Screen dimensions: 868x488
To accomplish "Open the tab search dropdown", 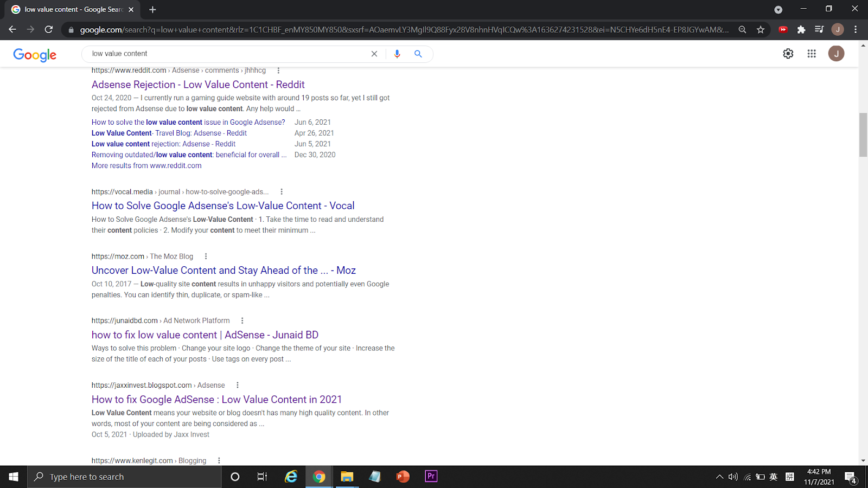I will click(x=778, y=9).
